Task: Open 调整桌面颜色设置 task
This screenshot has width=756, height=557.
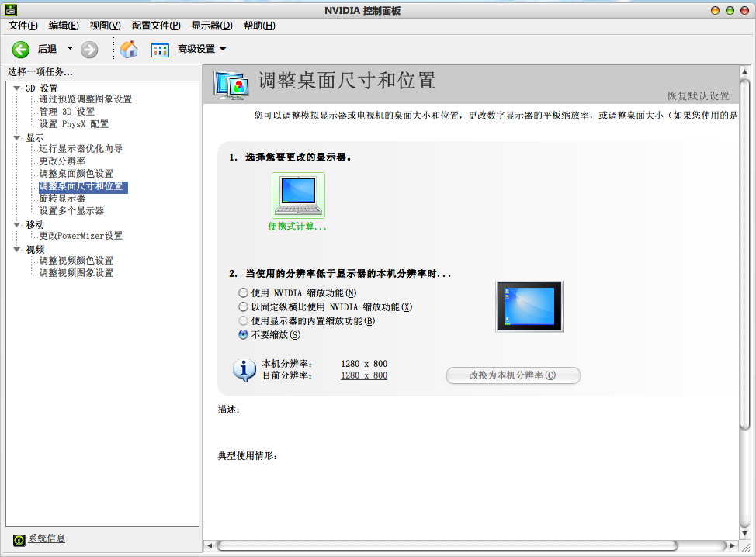Action: 76,174
